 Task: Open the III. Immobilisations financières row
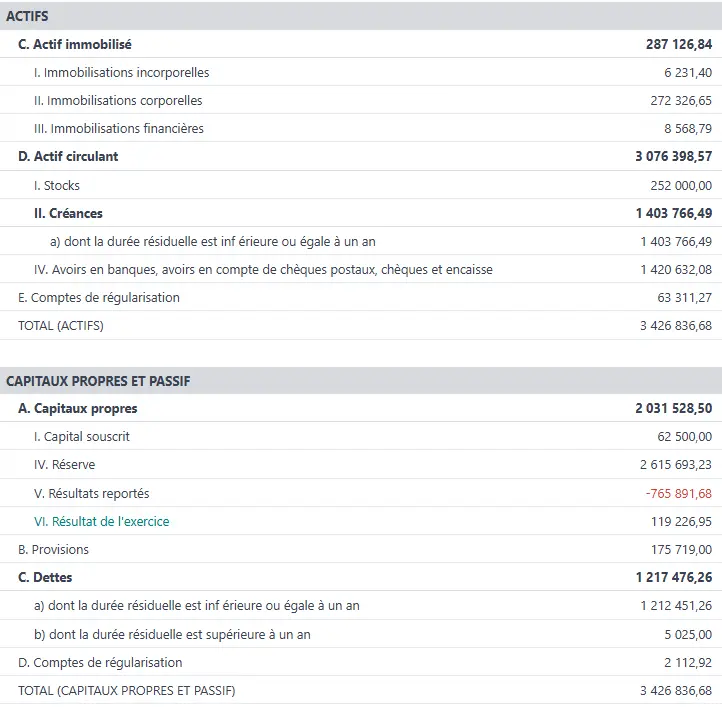coord(118,128)
